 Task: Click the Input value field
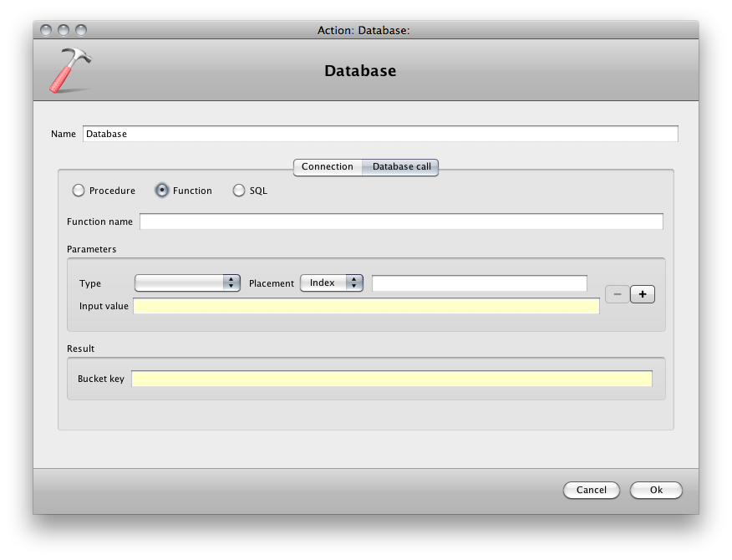(x=366, y=306)
